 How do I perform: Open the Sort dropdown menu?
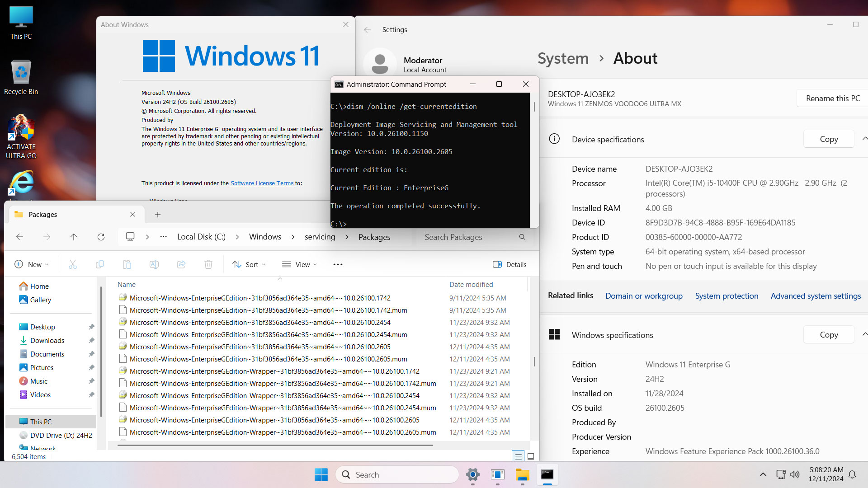click(249, 264)
